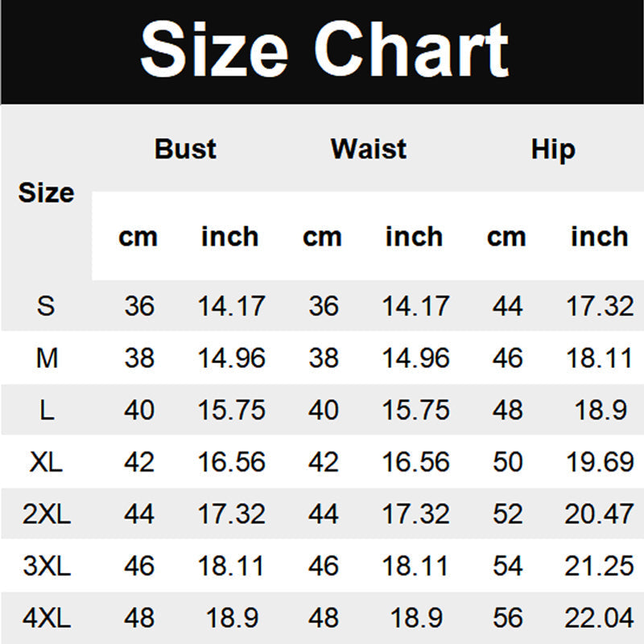Click the Hip inch value 17.32

599,306
